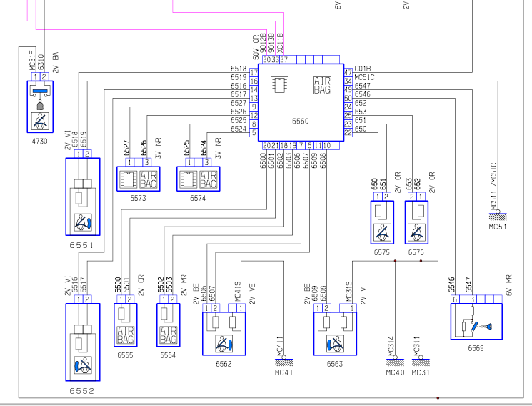Click the XC11B wire label above pin 37
Viewport: 532px width, 406px height.
280,43
